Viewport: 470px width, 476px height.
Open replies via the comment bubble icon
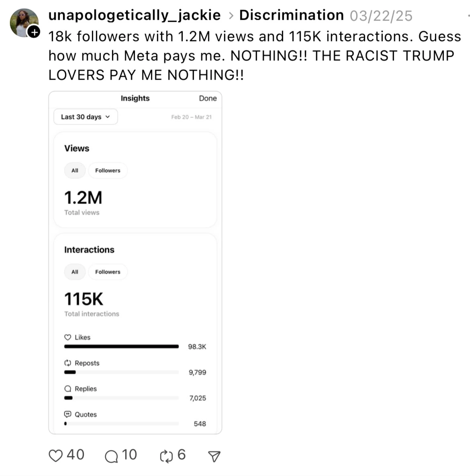pyautogui.click(x=111, y=456)
